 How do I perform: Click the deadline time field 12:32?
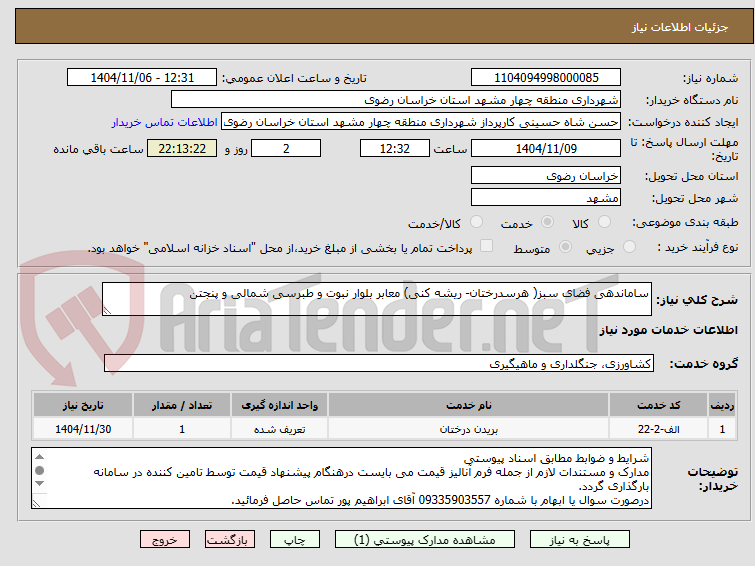[395, 148]
